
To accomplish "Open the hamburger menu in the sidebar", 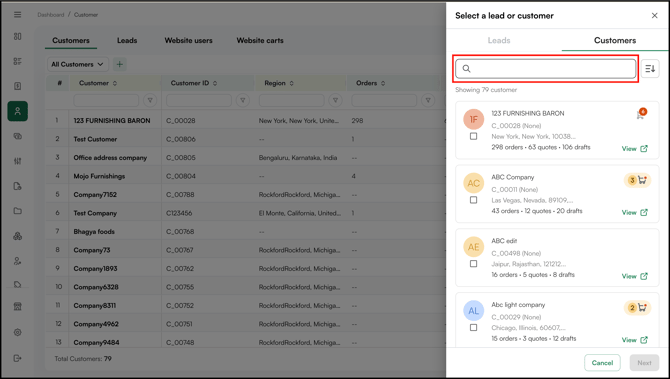I will tap(18, 15).
